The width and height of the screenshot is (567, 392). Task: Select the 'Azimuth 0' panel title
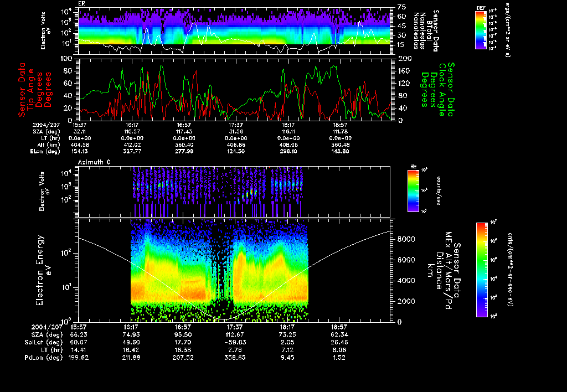click(94, 162)
